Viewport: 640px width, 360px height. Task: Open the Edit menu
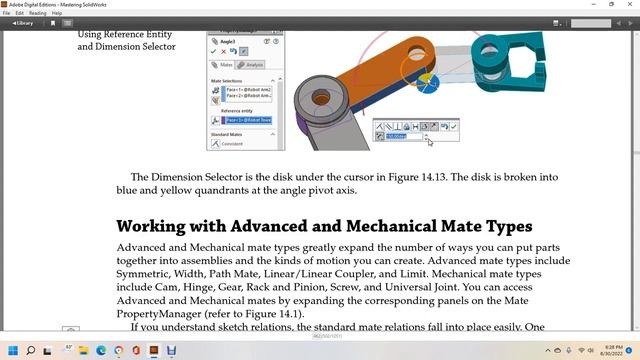pyautogui.click(x=20, y=13)
